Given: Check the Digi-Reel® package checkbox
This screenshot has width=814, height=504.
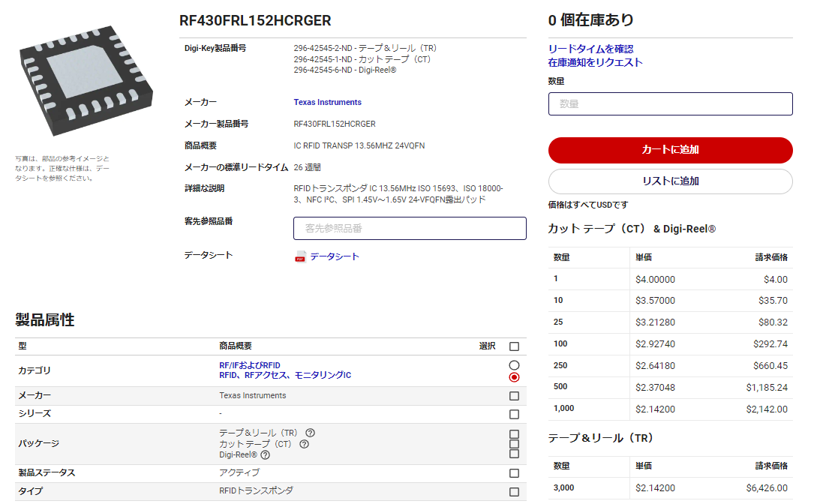Looking at the screenshot, I should click(x=514, y=454).
